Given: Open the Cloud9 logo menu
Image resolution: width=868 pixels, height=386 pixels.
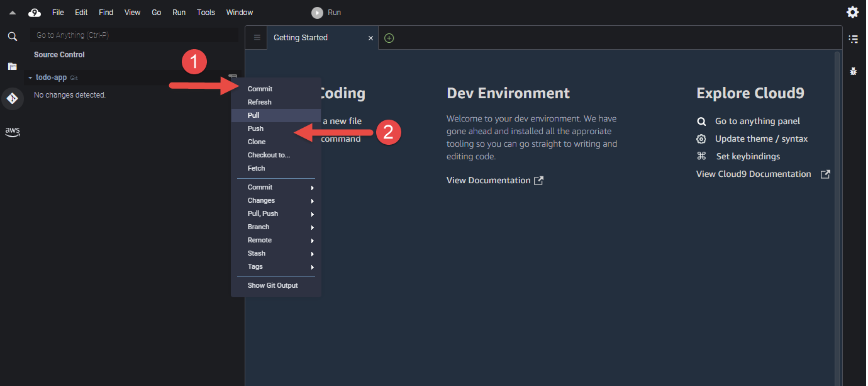Looking at the screenshot, I should pos(35,13).
